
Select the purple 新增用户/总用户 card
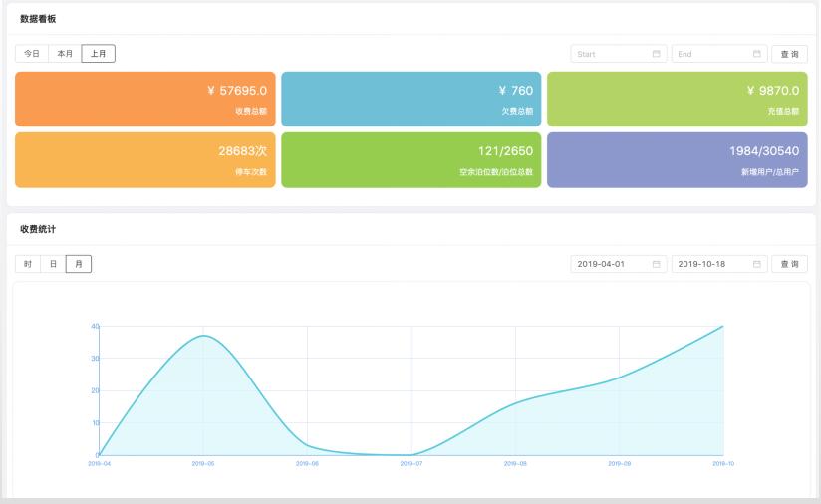(677, 159)
